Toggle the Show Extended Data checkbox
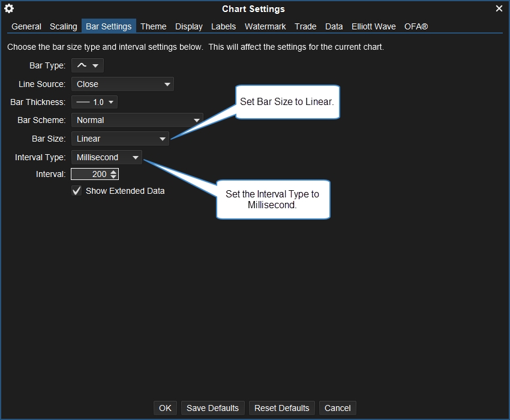The image size is (510, 420). point(76,191)
